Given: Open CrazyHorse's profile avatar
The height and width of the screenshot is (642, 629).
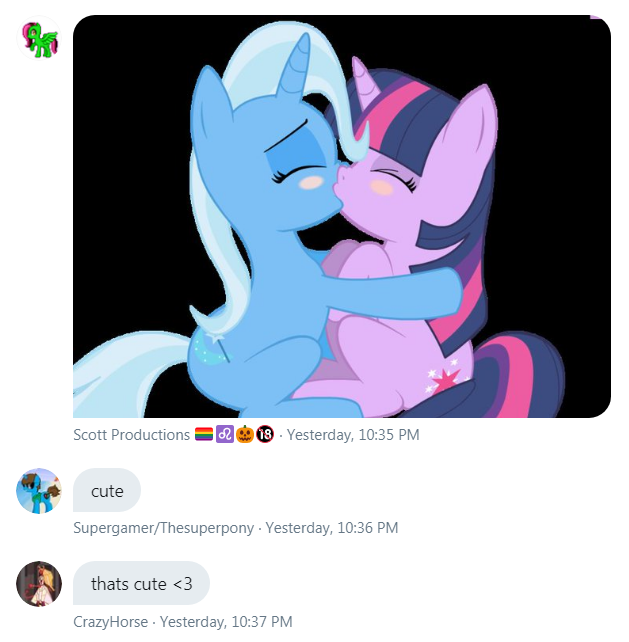Looking at the screenshot, I should coord(39,583).
